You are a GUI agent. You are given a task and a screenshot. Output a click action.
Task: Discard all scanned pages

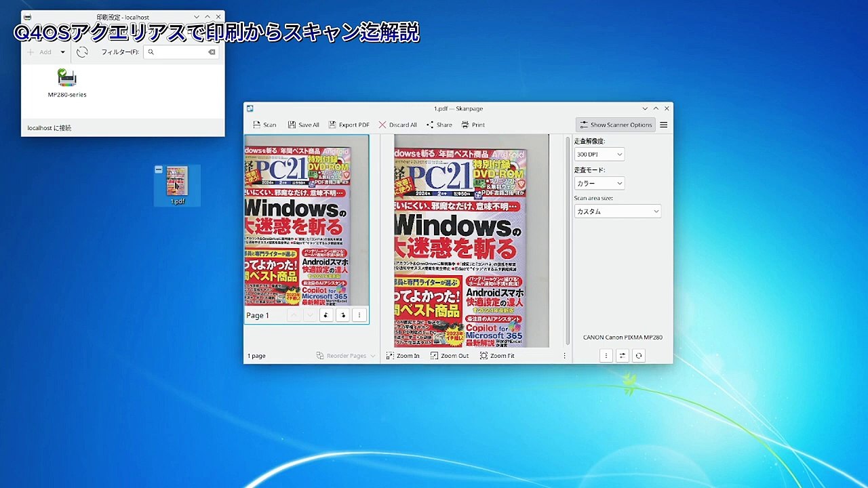[x=398, y=125]
